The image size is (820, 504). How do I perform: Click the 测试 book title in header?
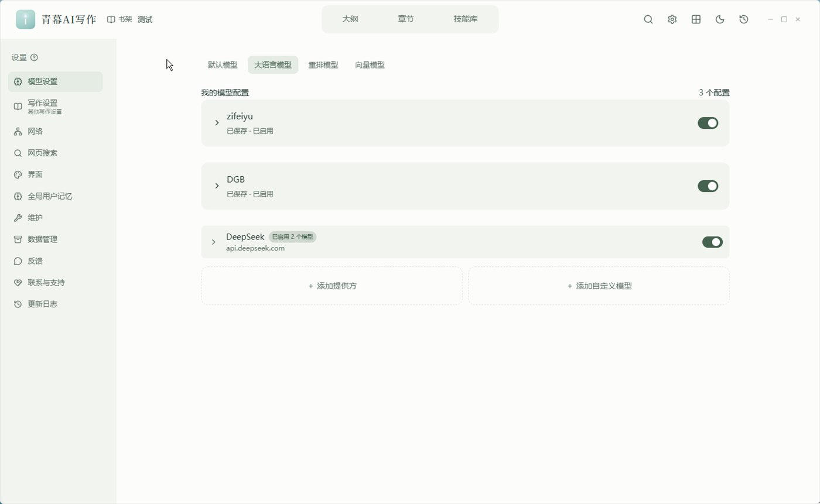pyautogui.click(x=145, y=19)
